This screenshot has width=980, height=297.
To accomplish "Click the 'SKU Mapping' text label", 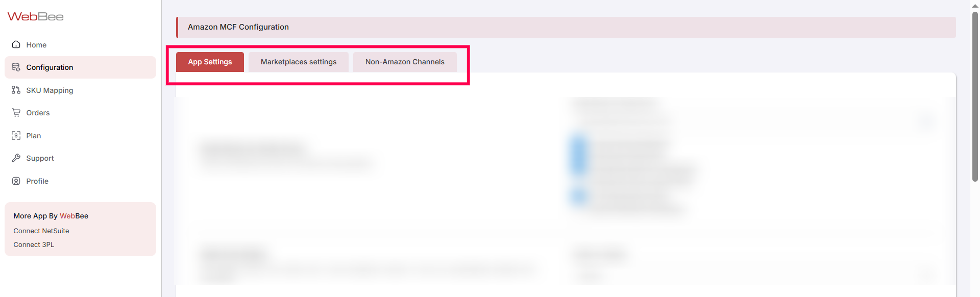I will (50, 90).
